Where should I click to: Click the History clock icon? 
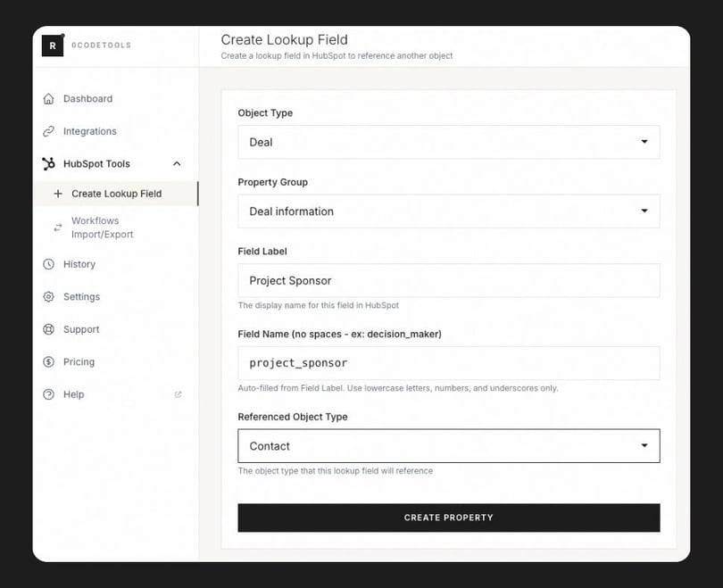tap(49, 264)
